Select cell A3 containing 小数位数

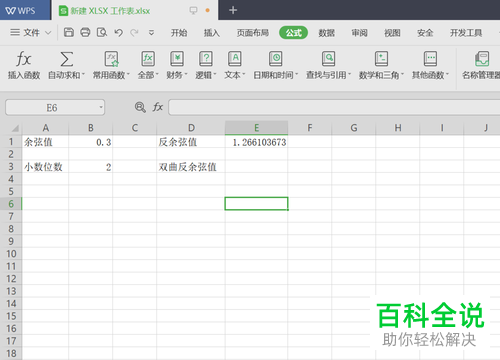click(x=46, y=167)
